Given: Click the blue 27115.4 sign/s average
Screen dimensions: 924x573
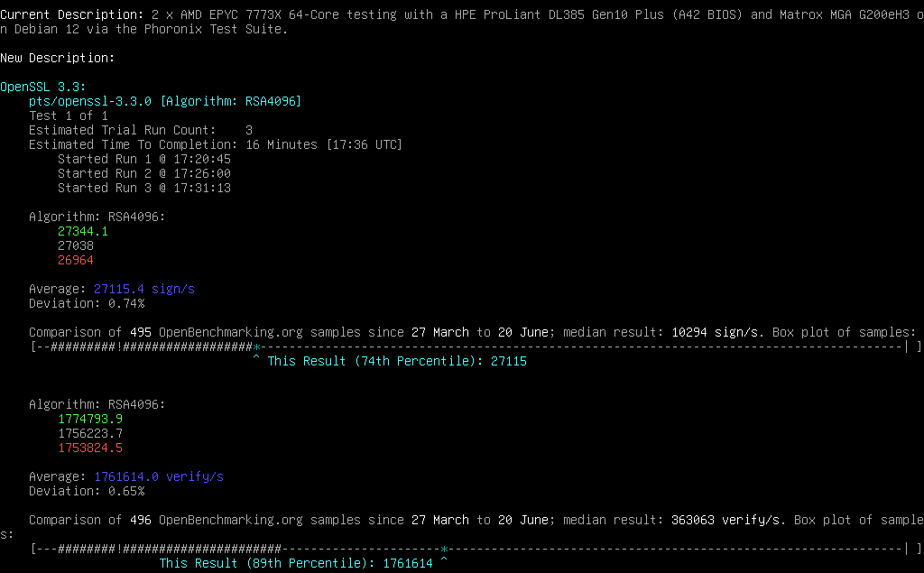Looking at the screenshot, I should point(144,289).
